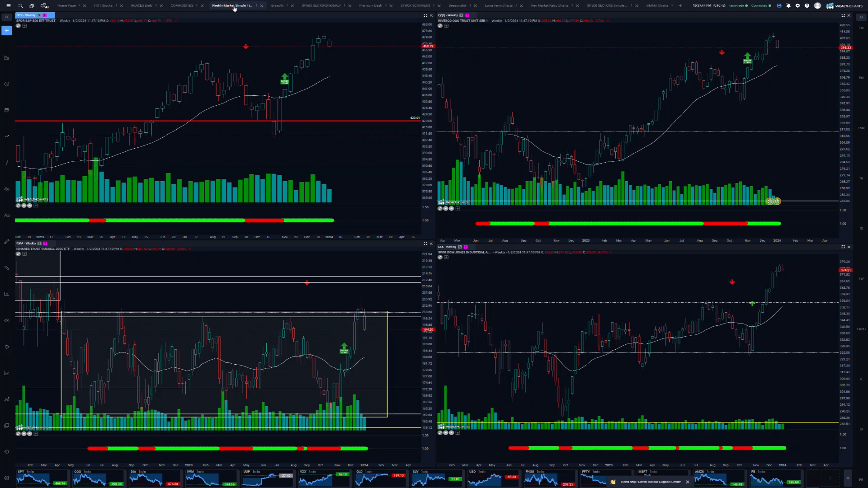Expand SPY chart indicator legend plus box
The width and height of the screenshot is (868, 488).
24,26
